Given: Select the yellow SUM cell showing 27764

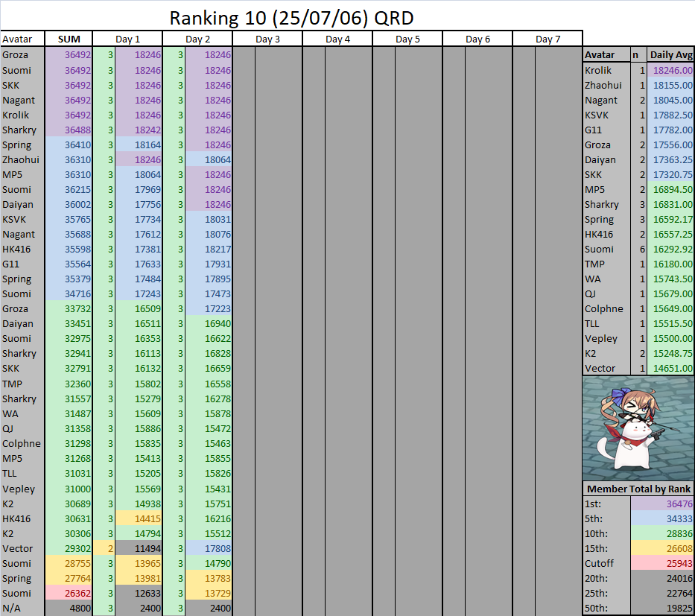Looking at the screenshot, I should point(69,578).
